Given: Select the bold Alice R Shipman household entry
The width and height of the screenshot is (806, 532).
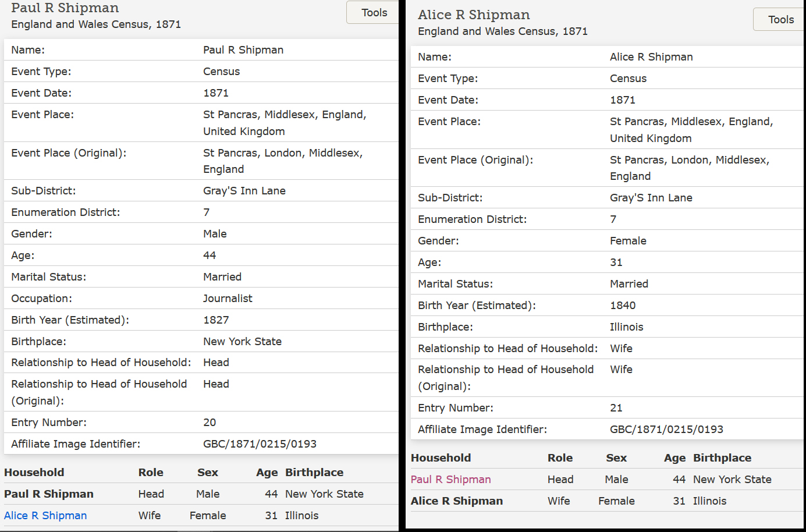Looking at the screenshot, I should 457,501.
